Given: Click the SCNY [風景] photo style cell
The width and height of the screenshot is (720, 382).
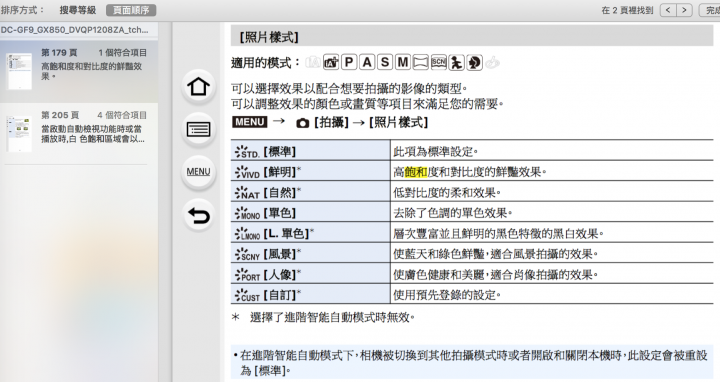Looking at the screenshot, I should click(310, 253).
